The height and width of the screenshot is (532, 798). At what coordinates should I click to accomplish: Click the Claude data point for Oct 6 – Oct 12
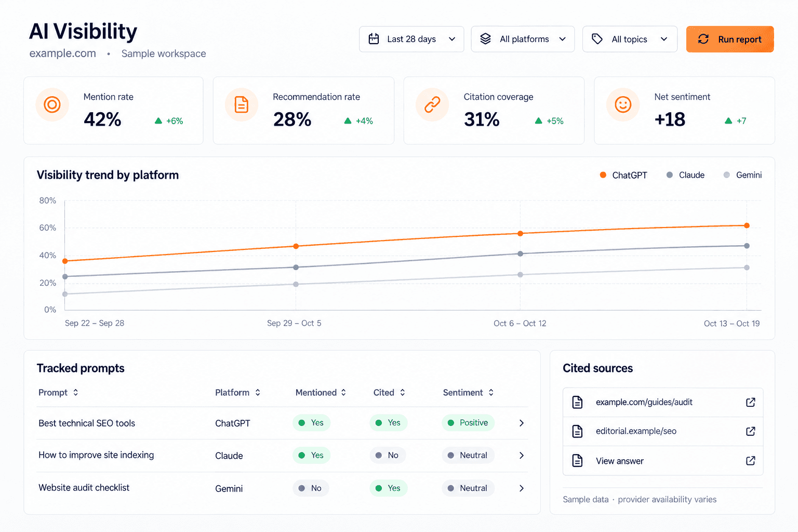click(x=520, y=254)
